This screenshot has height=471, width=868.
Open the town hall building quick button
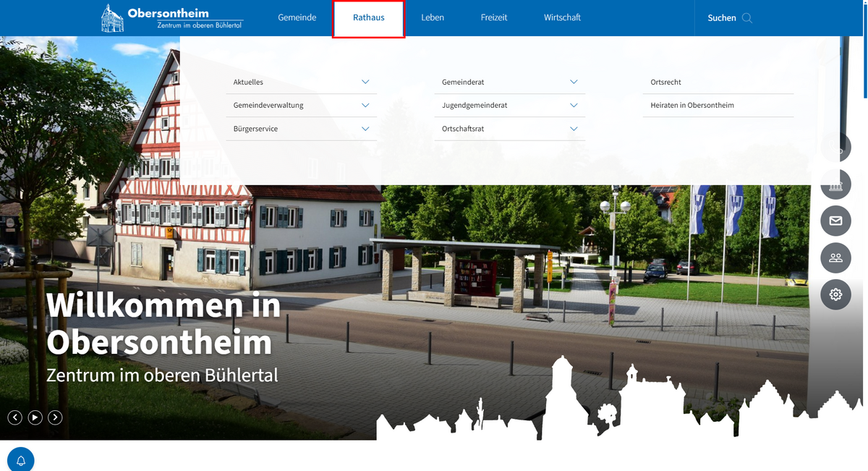[836, 184]
